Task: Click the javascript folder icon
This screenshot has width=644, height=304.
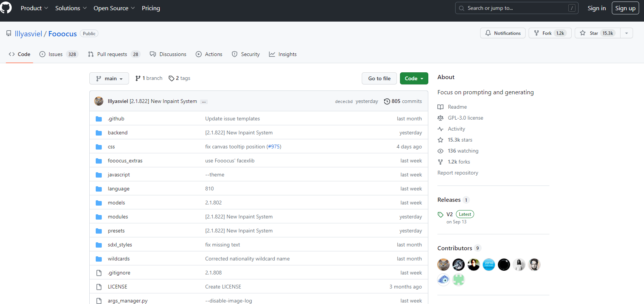Action: tap(99, 175)
